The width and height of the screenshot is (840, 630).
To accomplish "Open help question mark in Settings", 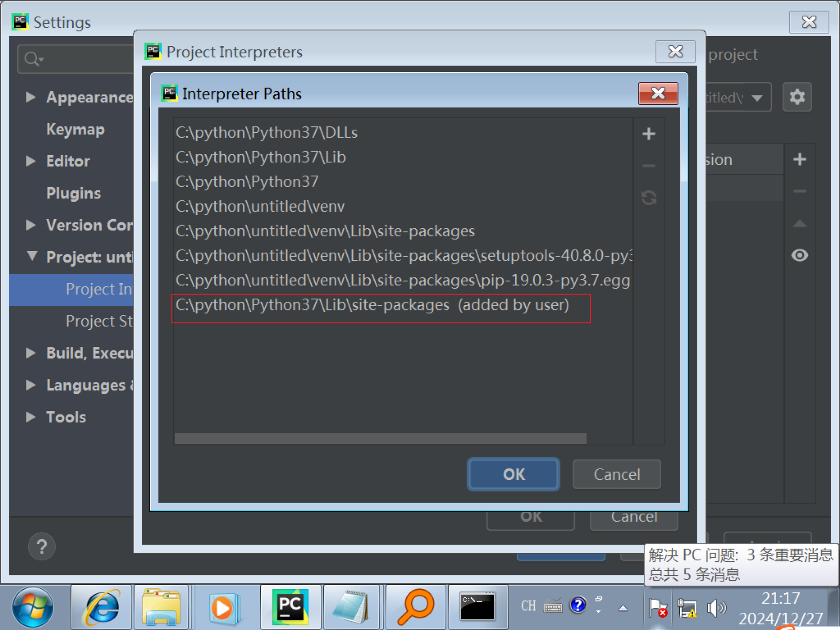I will point(42,547).
